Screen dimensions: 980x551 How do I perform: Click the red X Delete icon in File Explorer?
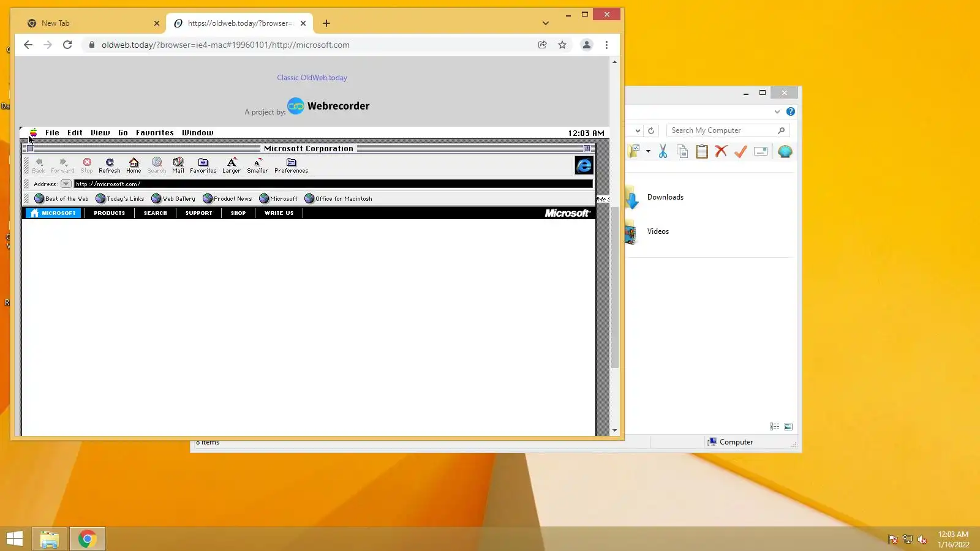[721, 151]
